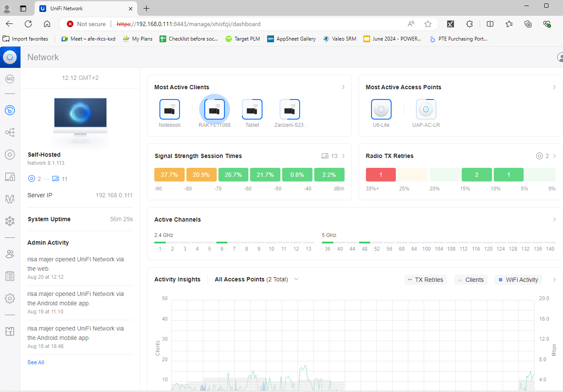Click the red 35%+ TX retries block
Image resolution: width=563 pixels, height=392 pixels.
(381, 175)
